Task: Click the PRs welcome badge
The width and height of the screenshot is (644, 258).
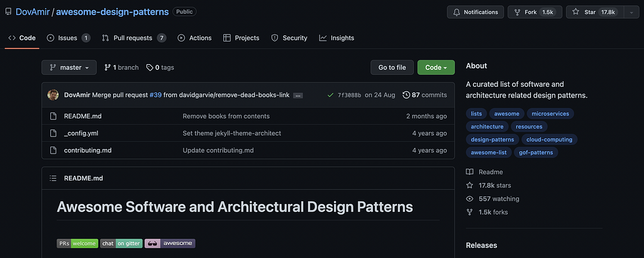Action: coord(77,243)
